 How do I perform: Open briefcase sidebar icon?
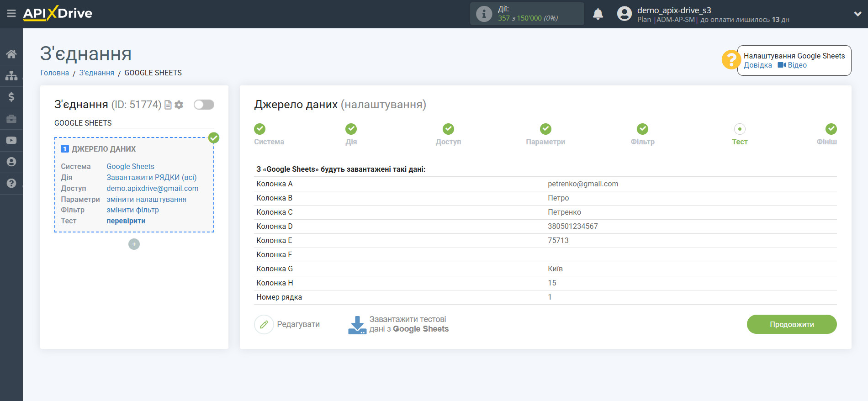(11, 119)
